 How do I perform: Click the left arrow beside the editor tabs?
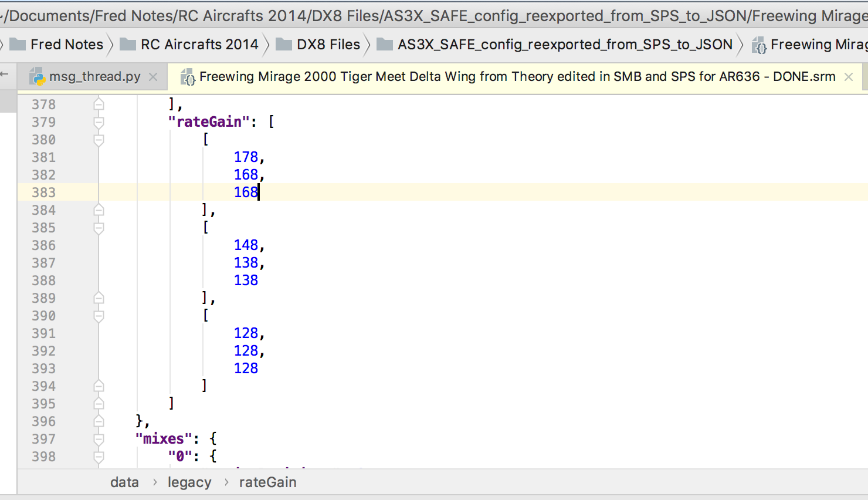5,75
